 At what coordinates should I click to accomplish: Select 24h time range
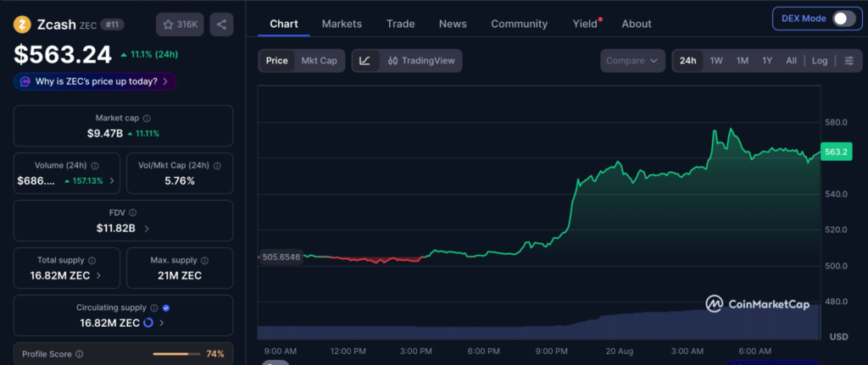(688, 61)
